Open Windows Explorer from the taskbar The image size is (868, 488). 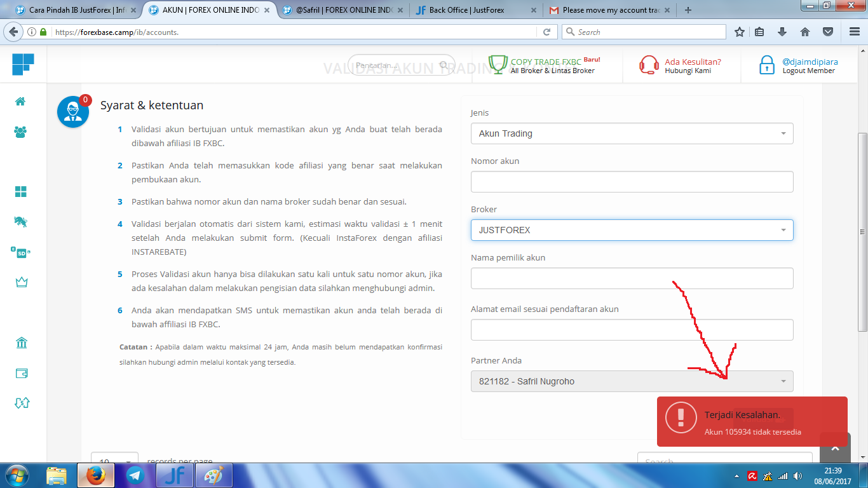(x=57, y=475)
